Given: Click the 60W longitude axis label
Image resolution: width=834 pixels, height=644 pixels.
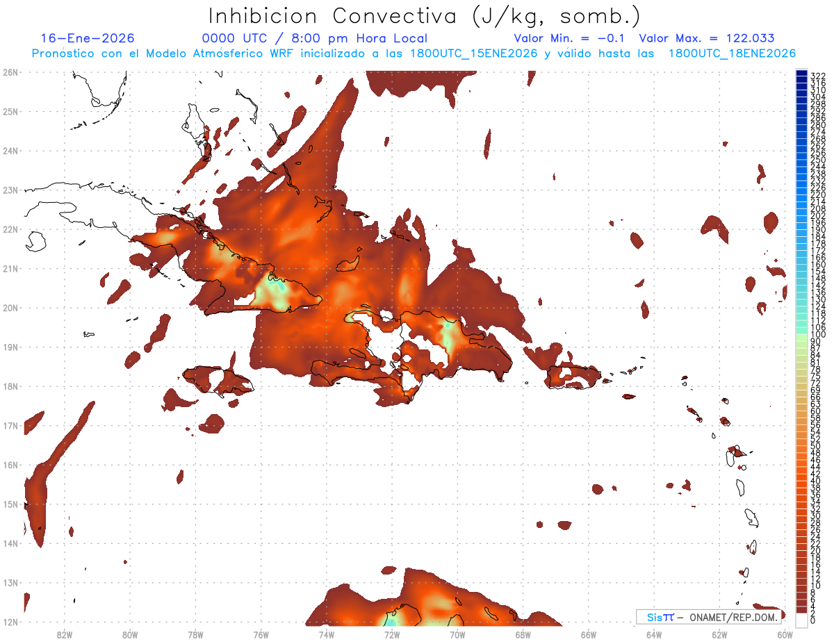Looking at the screenshot, I should point(785,634).
